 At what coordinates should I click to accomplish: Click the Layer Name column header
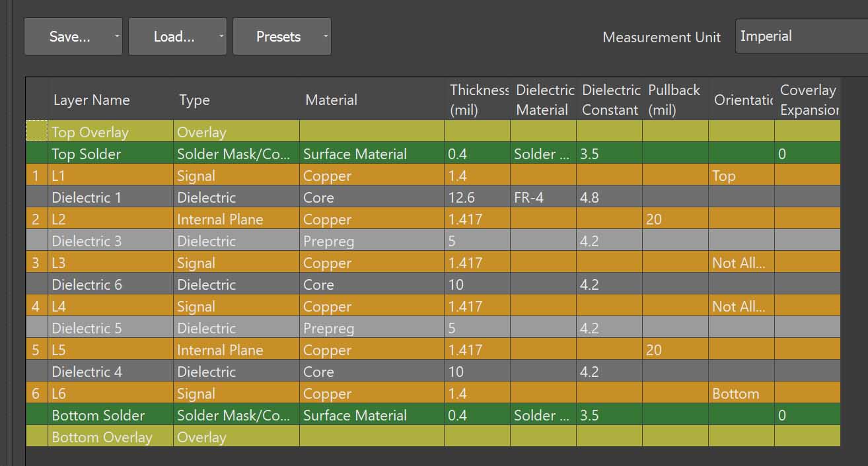pyautogui.click(x=91, y=100)
